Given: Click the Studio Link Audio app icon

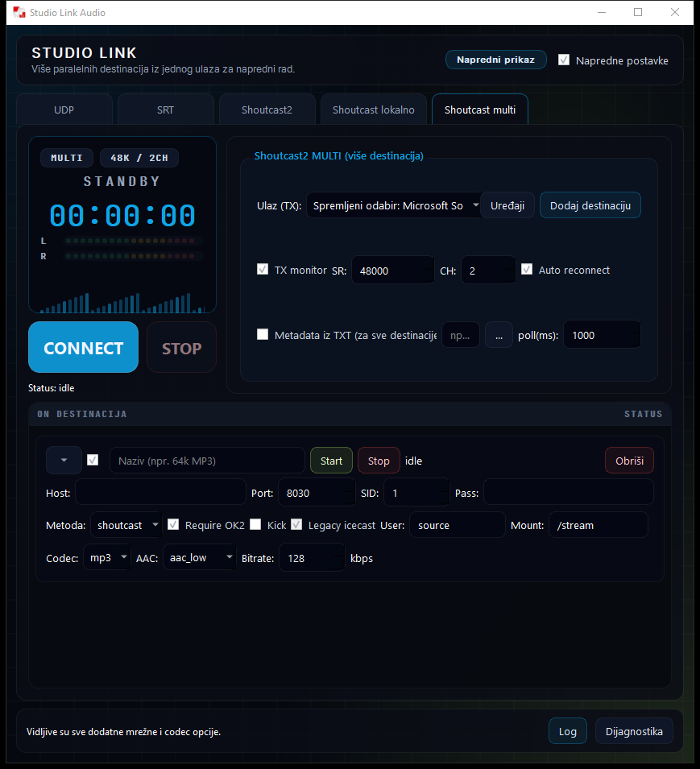Looking at the screenshot, I should (19, 12).
